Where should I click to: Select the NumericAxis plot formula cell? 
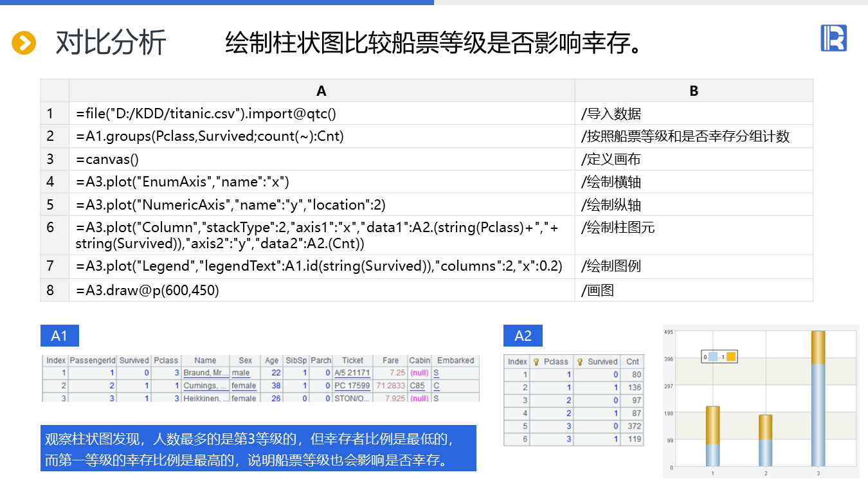322,205
